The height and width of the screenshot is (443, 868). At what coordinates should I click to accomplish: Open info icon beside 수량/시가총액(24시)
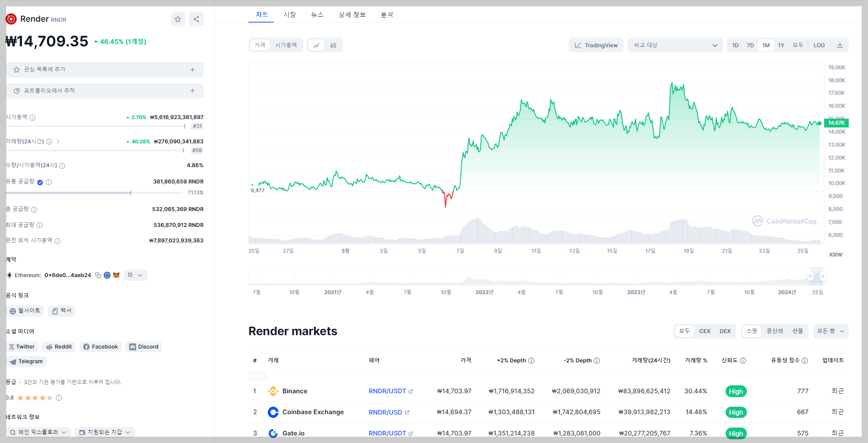(x=62, y=166)
